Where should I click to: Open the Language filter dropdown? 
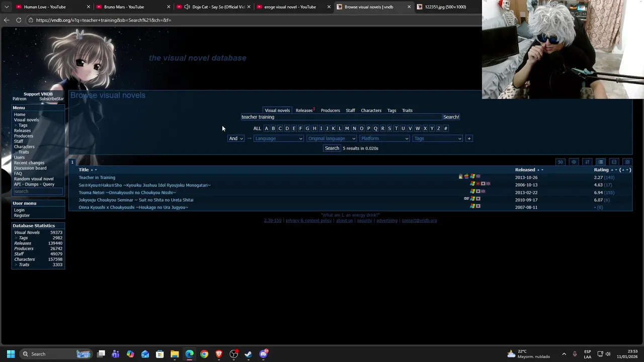pos(278,139)
